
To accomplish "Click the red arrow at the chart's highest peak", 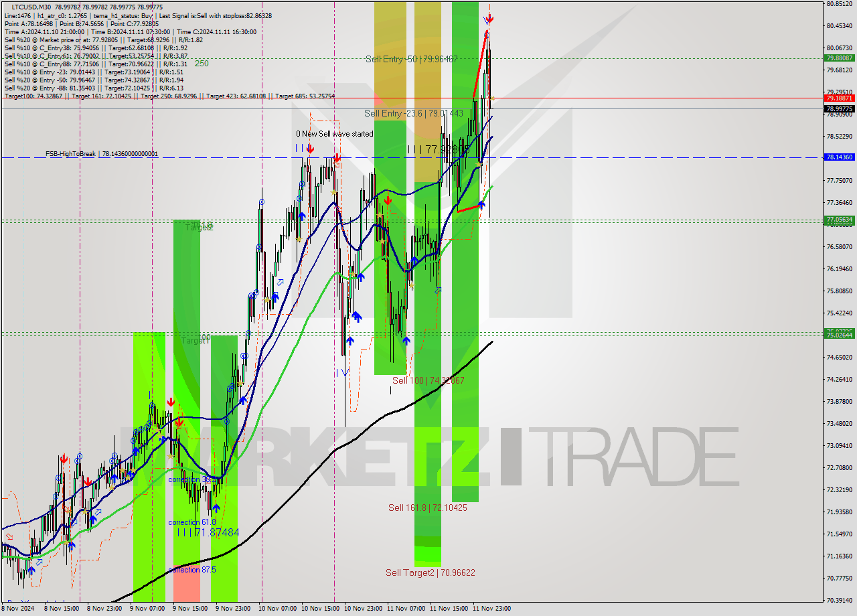I will [x=489, y=18].
